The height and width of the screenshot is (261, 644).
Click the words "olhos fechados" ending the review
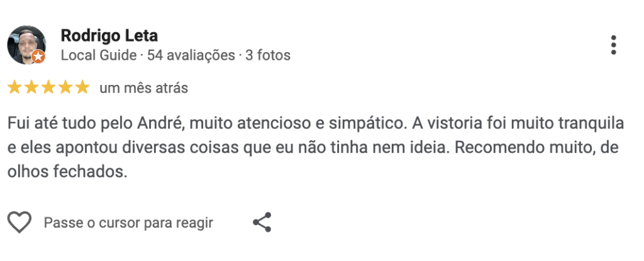(67, 172)
